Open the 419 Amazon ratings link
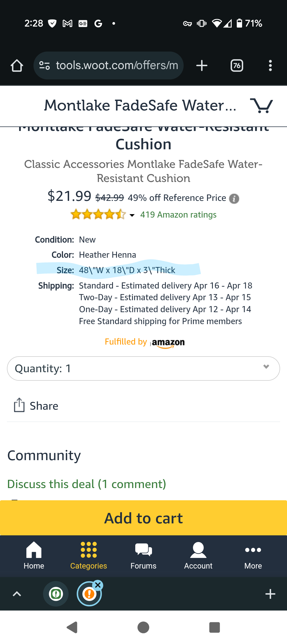Viewport: 287px width, 644px height. pyautogui.click(x=178, y=215)
